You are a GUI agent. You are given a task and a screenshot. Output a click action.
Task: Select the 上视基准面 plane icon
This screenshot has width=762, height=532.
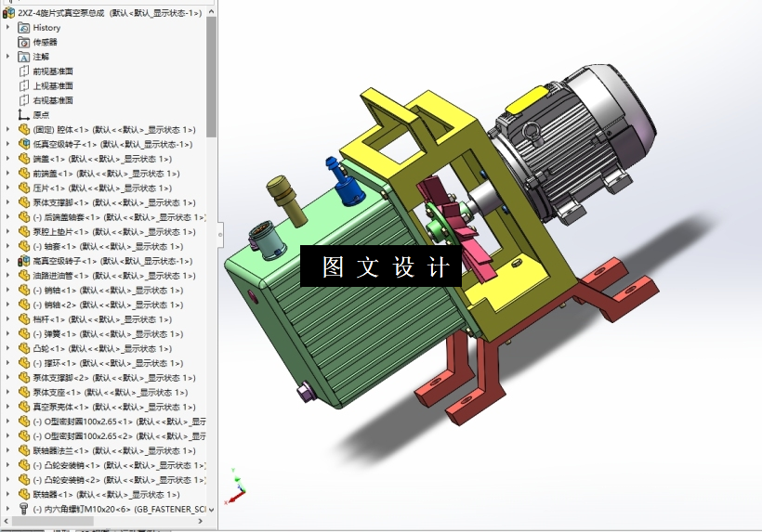[x=24, y=86]
